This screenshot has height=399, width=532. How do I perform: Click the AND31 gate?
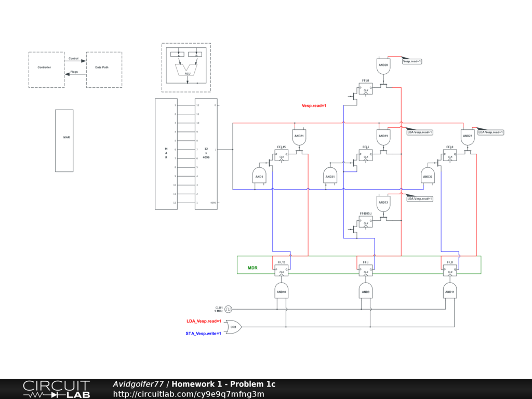pos(330,176)
